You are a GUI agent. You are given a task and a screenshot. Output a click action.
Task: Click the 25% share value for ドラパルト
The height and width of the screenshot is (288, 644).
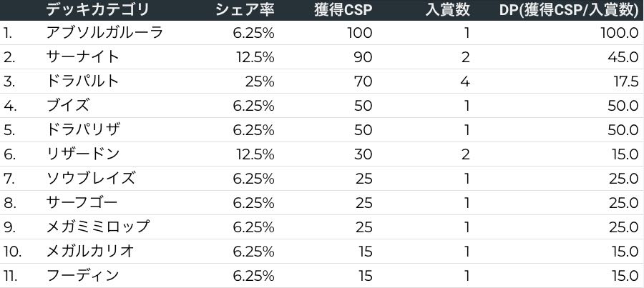[x=259, y=81]
